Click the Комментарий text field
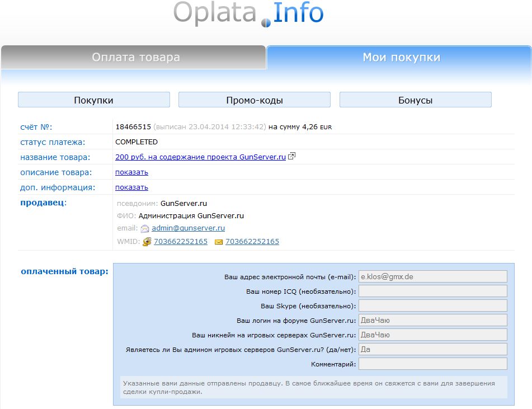This screenshot has height=409, width=532. (432, 364)
